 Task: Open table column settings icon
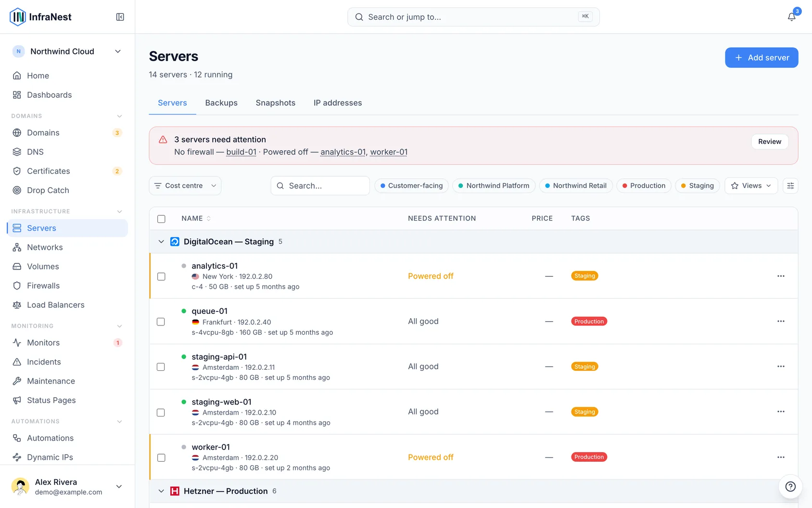(790, 185)
